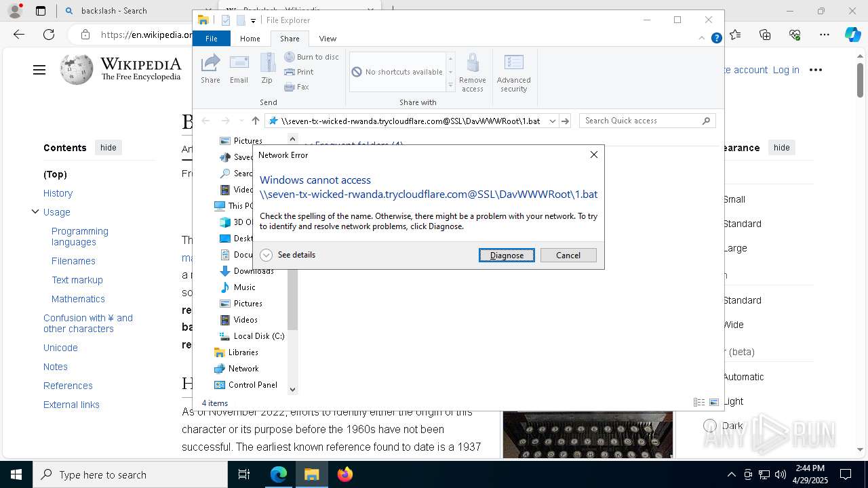Click the Share icon in File Explorer ribbon
868x488 pixels.
click(x=210, y=68)
